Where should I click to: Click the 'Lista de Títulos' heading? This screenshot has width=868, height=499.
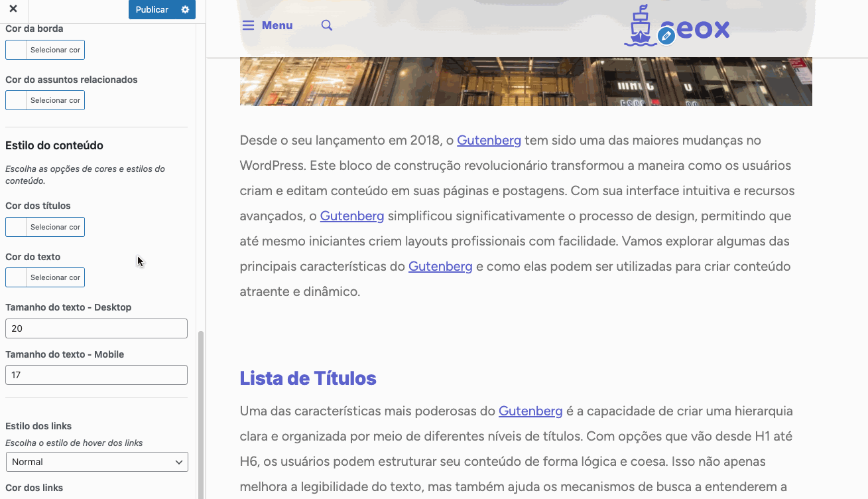(308, 378)
